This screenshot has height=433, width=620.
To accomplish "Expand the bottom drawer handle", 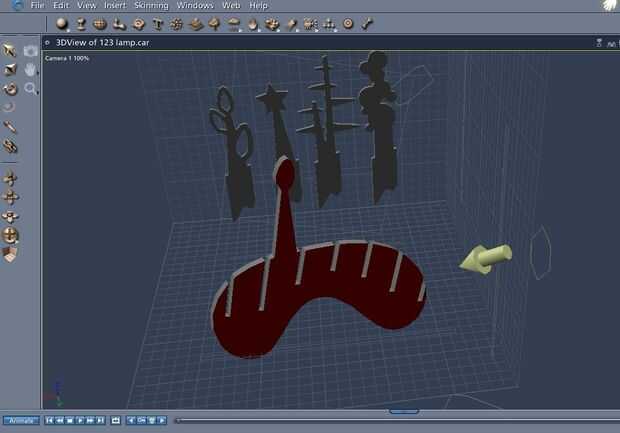I will 404,412.
